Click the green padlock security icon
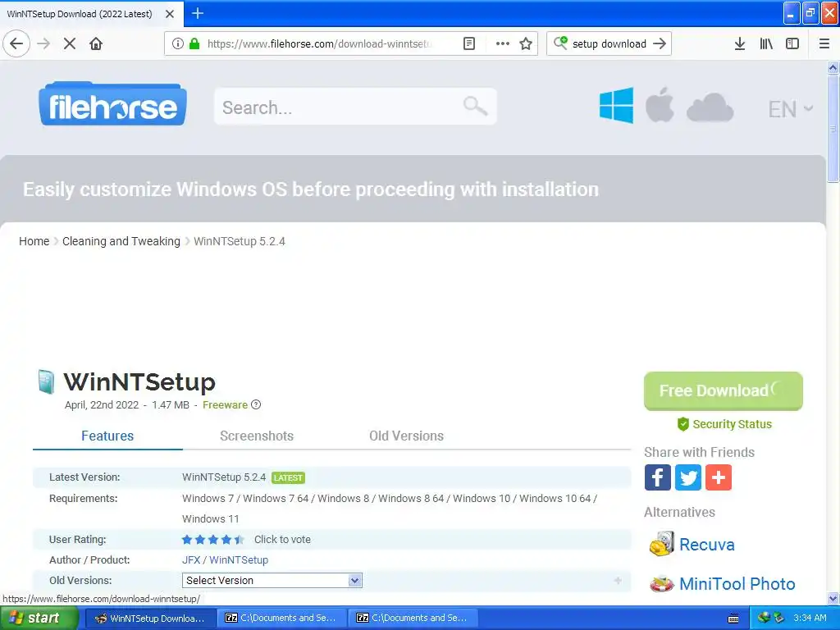840x630 pixels. point(194,43)
